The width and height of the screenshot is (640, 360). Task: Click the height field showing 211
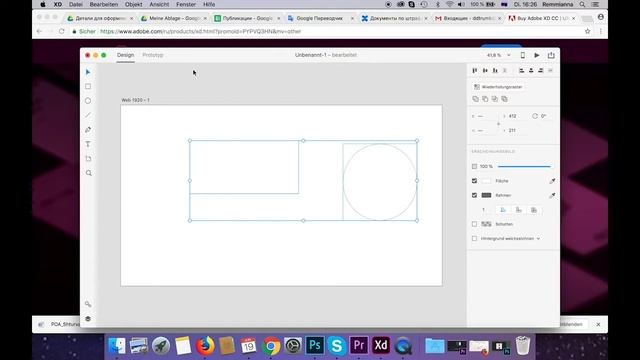513,131
